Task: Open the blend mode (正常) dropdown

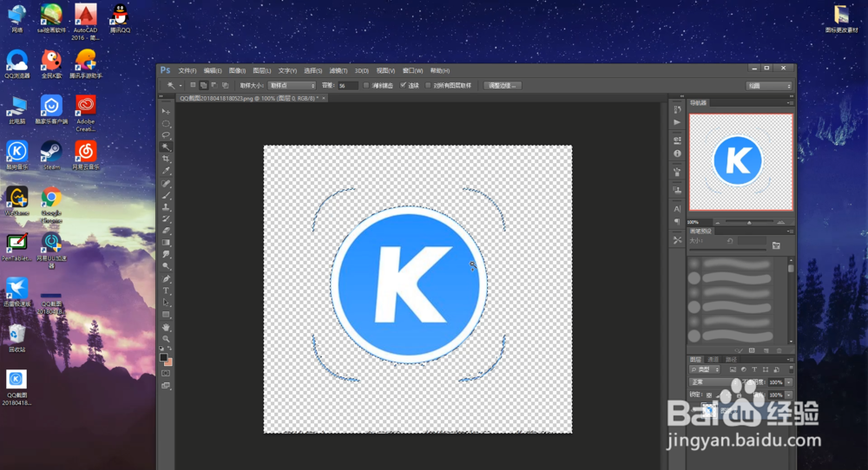Action: [714, 382]
